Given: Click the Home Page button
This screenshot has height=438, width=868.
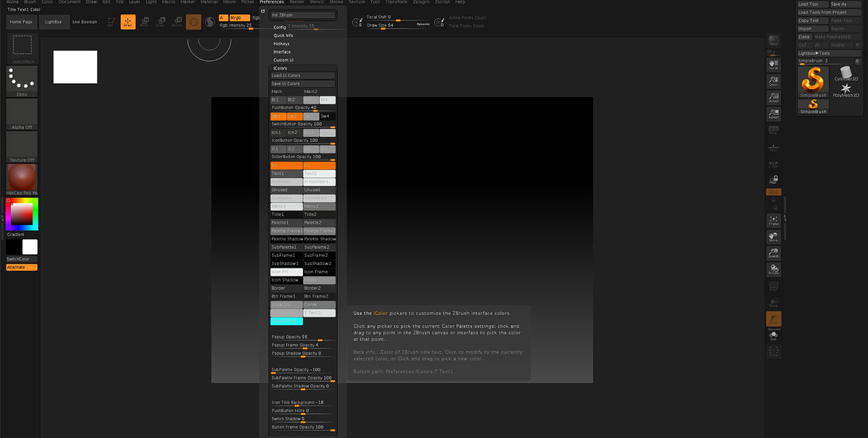Looking at the screenshot, I should (21, 22).
